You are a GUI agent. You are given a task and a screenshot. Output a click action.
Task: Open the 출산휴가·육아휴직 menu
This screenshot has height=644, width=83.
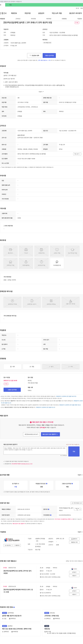[75, 13]
